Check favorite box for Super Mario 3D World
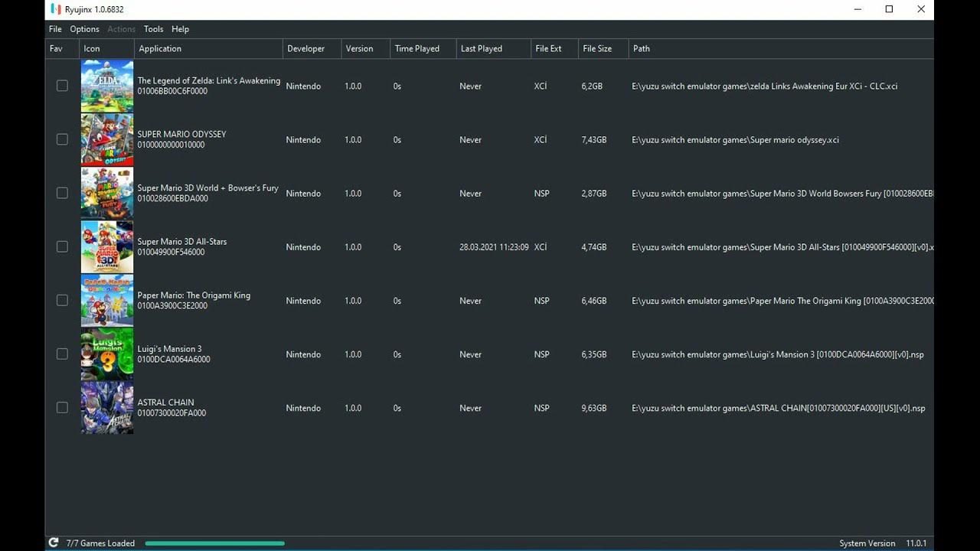980x551 pixels. coord(62,193)
